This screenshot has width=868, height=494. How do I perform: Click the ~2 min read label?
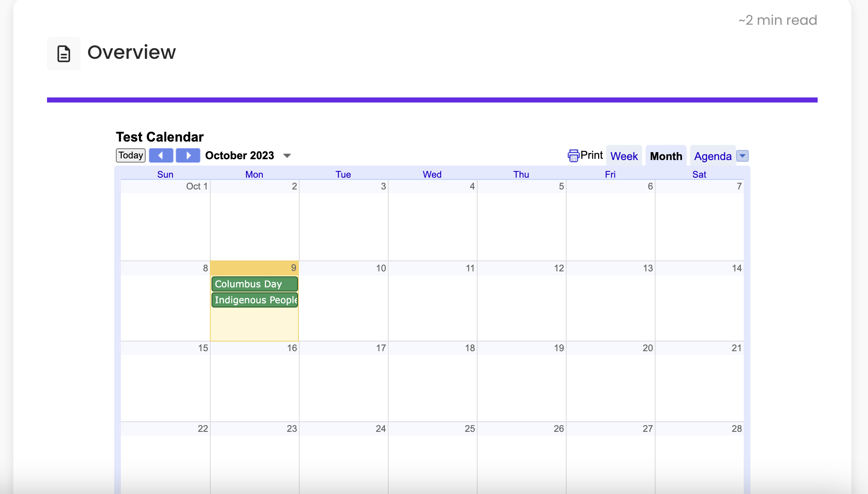coord(778,20)
